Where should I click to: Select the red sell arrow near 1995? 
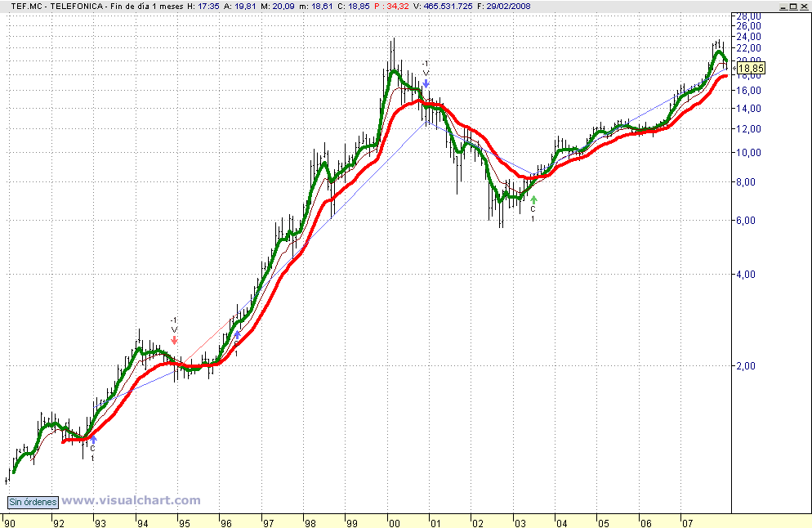pyautogui.click(x=175, y=340)
